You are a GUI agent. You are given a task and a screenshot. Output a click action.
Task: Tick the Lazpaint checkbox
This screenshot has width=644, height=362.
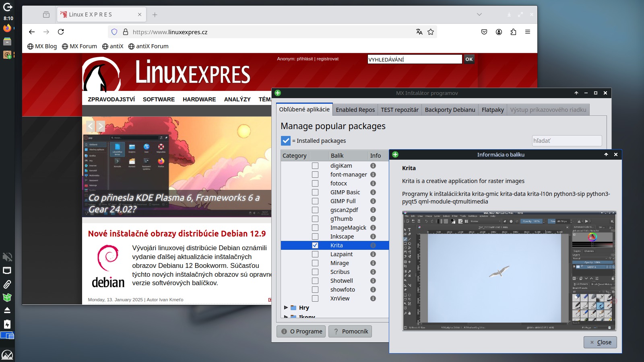coord(315,254)
